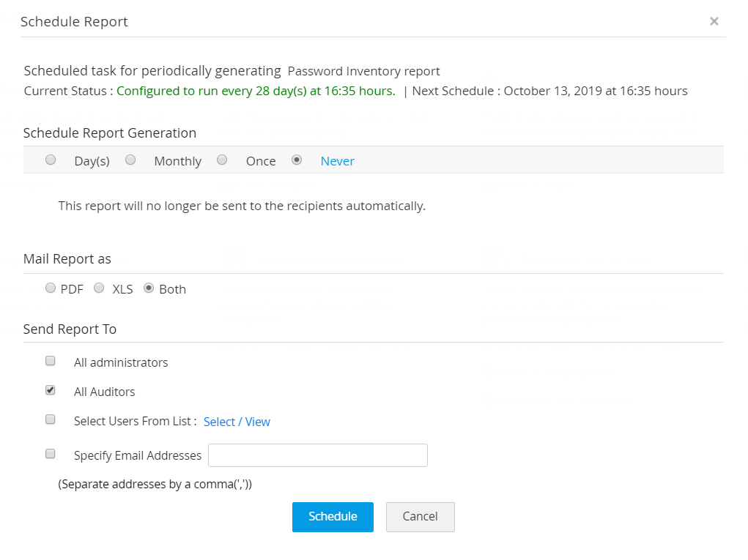Image resolution: width=748 pixels, height=560 pixels.
Task: Set mail report format to XLS
Action: pos(99,288)
